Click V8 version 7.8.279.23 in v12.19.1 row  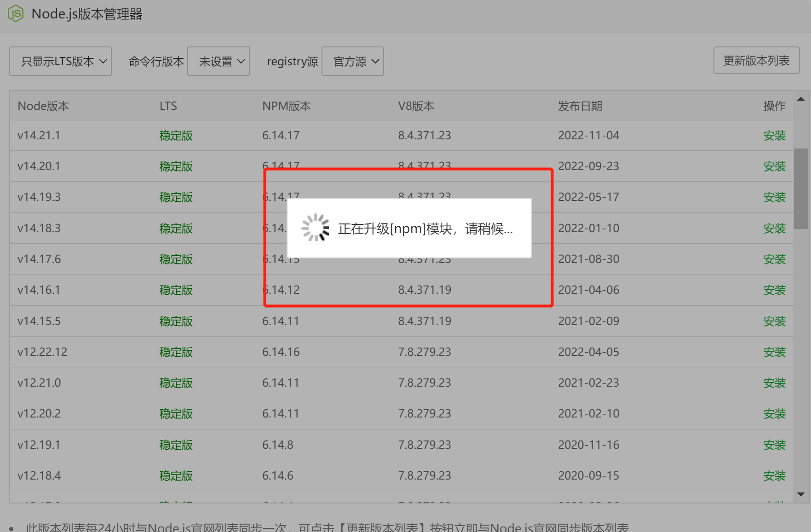425,445
